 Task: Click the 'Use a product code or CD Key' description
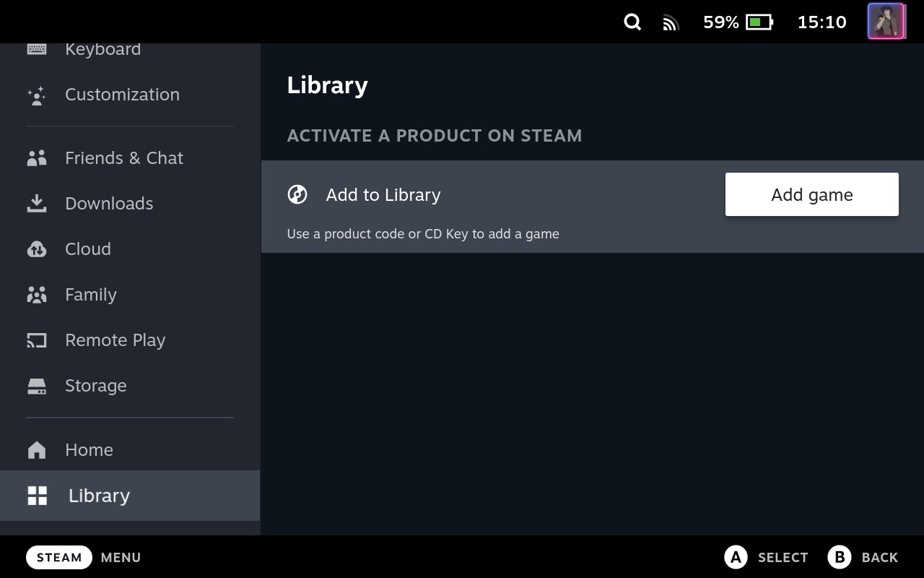[x=423, y=234]
